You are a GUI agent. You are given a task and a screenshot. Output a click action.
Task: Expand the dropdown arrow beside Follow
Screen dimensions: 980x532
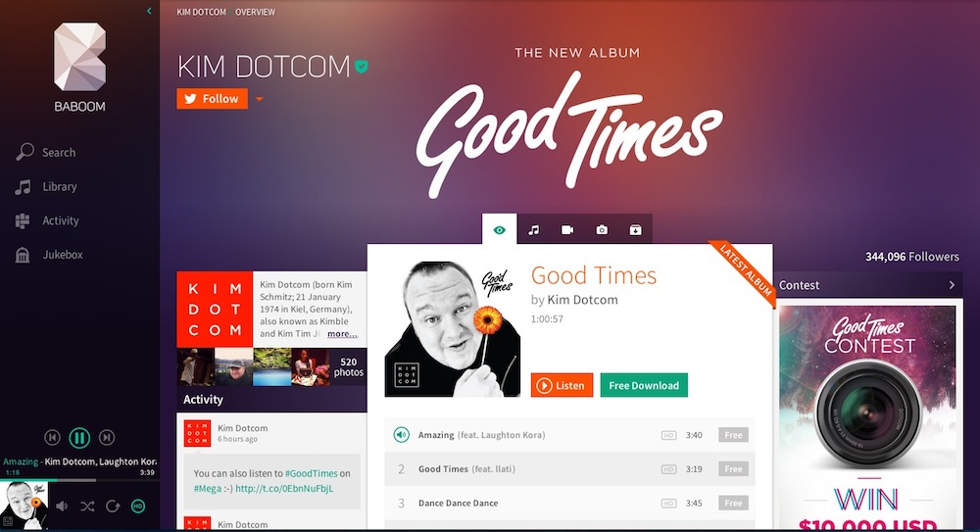point(259,99)
